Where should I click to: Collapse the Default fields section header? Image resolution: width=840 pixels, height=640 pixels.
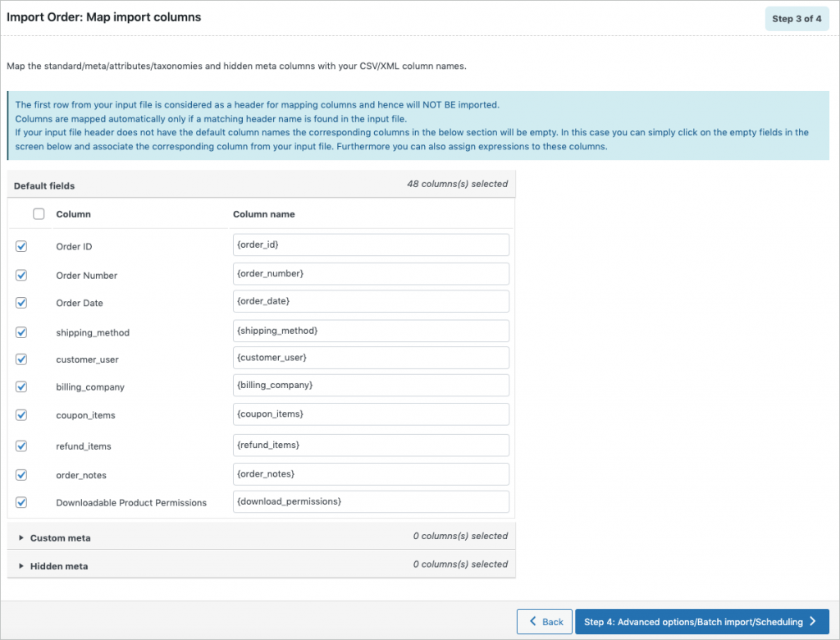[44, 185]
